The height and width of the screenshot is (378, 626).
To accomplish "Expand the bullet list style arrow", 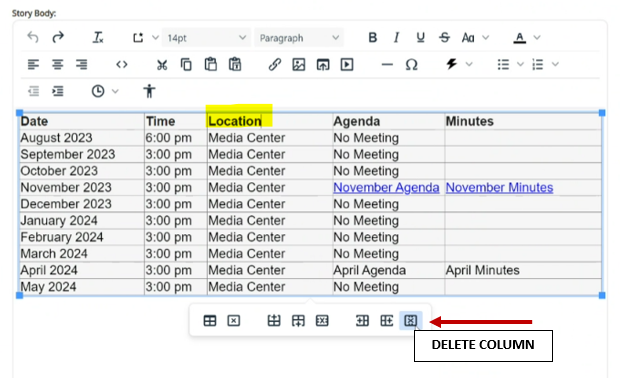I will [x=520, y=64].
